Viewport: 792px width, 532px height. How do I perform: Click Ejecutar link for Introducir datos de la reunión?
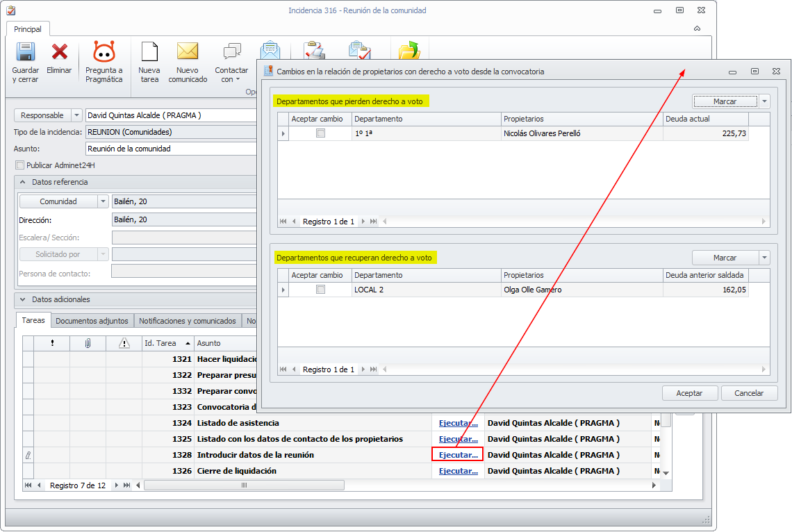(x=458, y=455)
